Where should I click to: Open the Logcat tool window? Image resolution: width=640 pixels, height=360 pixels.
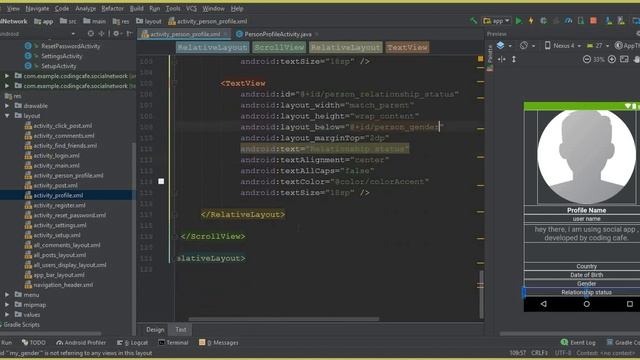[x=132, y=342]
